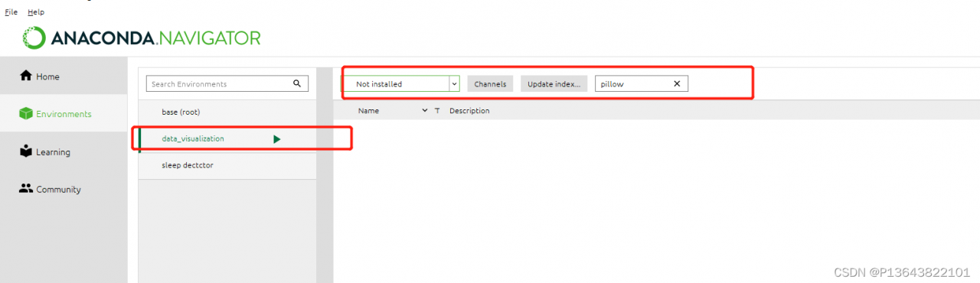Image resolution: width=980 pixels, height=283 pixels.
Task: Click the T column filter icon
Action: pos(437,111)
